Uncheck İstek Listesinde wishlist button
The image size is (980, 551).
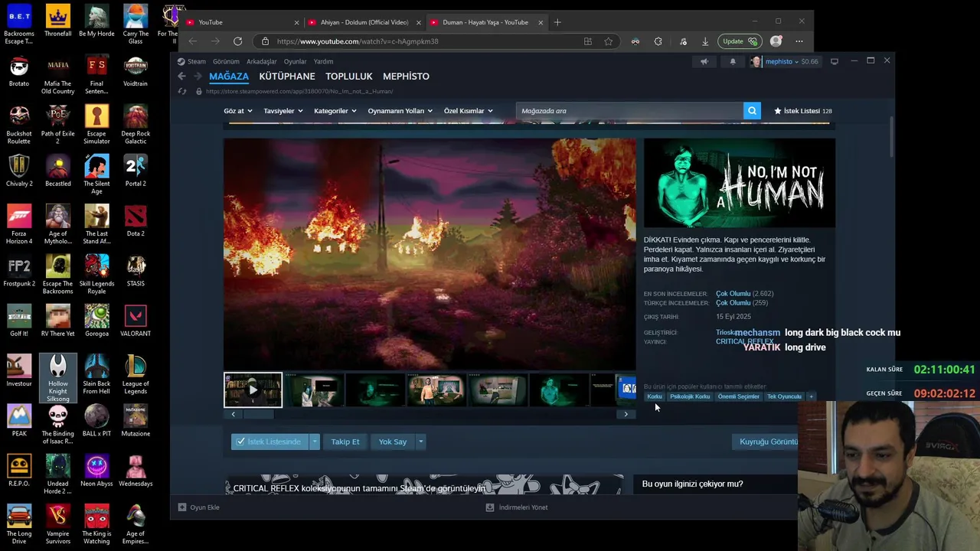(x=269, y=442)
